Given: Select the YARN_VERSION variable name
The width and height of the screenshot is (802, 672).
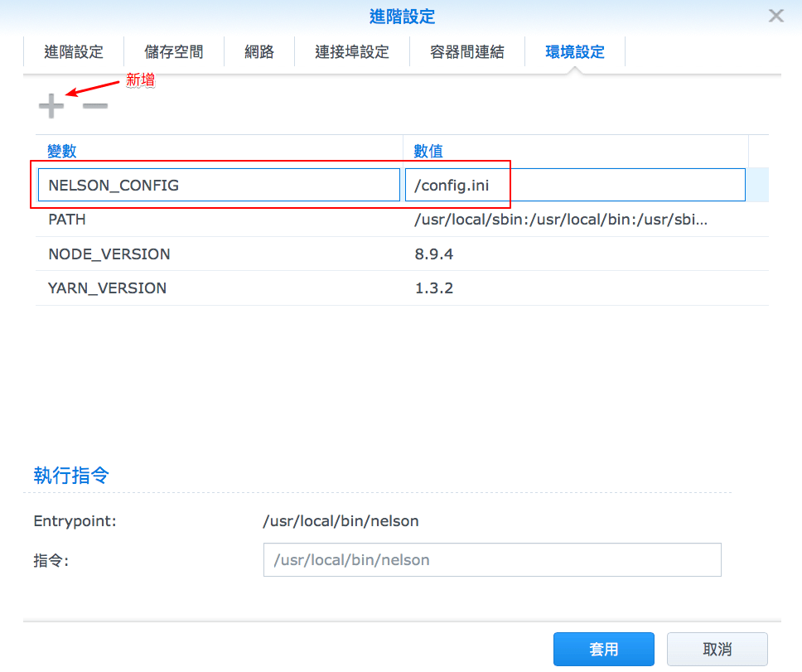Looking at the screenshot, I should click(108, 288).
